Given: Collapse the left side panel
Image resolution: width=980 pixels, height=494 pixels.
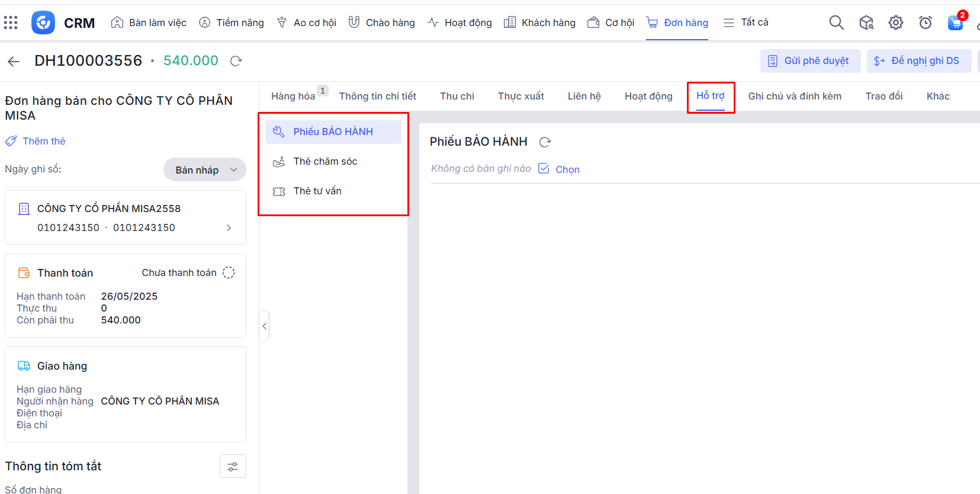Looking at the screenshot, I should (264, 326).
